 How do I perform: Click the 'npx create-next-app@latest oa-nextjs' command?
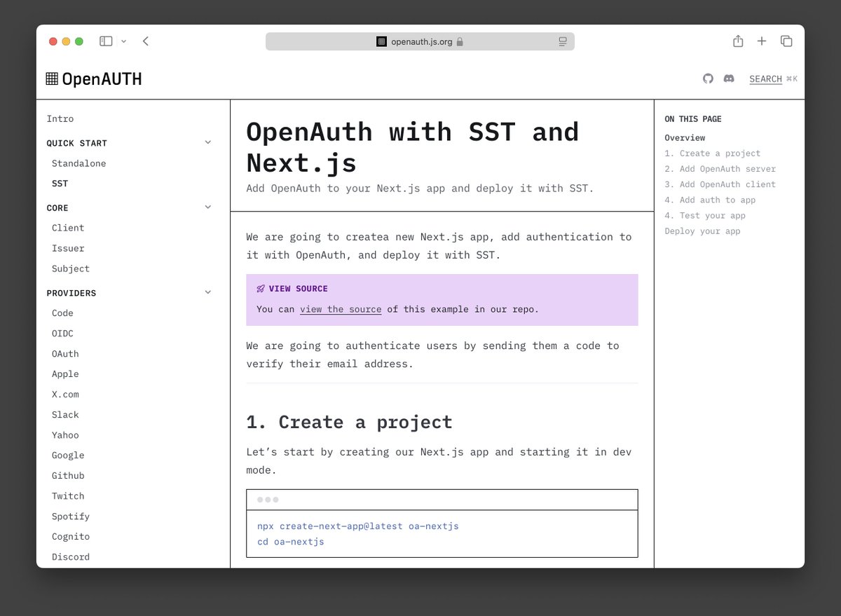[x=358, y=526]
